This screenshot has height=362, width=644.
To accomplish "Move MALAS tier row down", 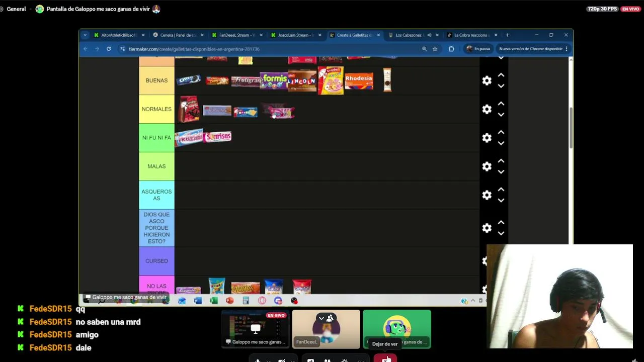I will pos(501,172).
